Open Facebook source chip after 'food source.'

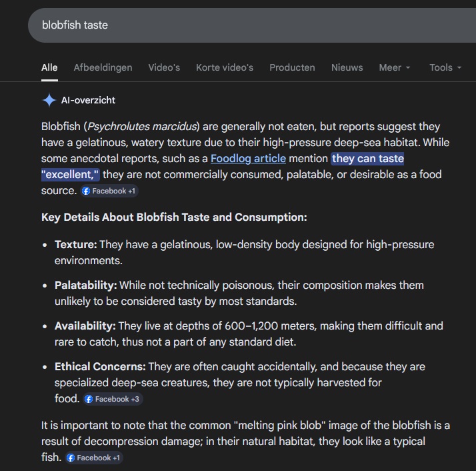pyautogui.click(x=109, y=191)
